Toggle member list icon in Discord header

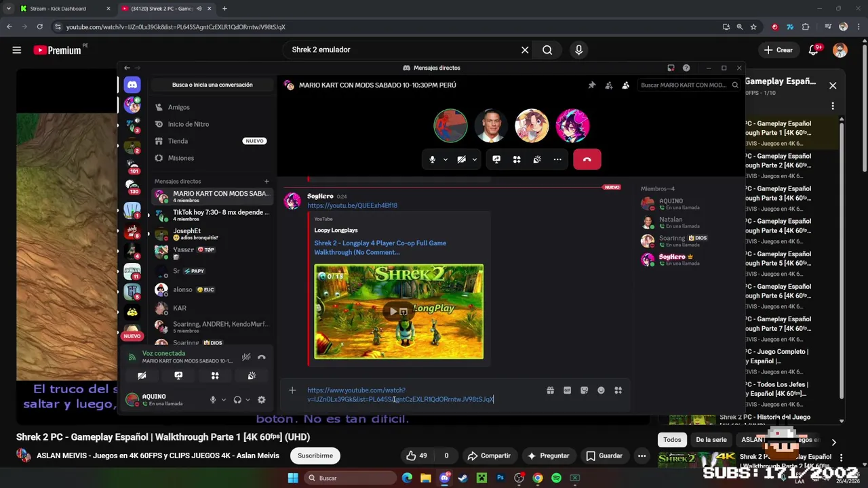pyautogui.click(x=625, y=85)
